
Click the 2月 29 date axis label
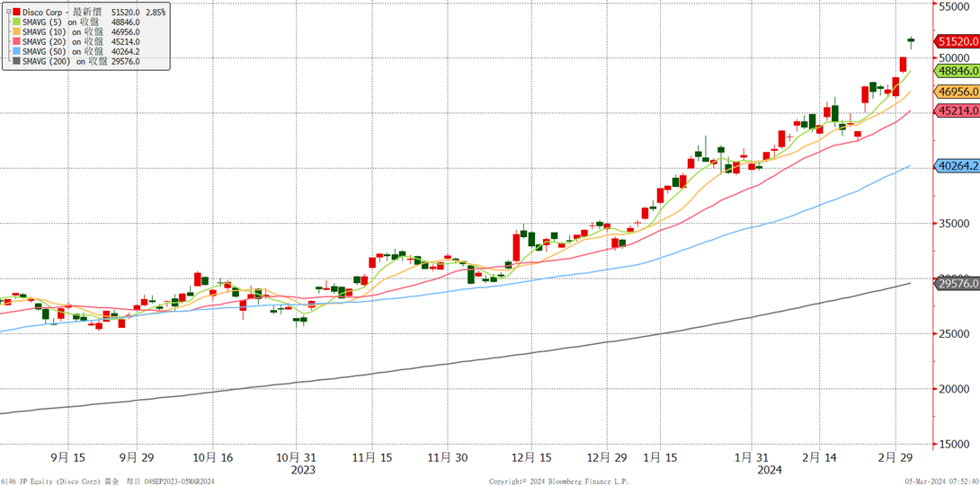tap(895, 458)
